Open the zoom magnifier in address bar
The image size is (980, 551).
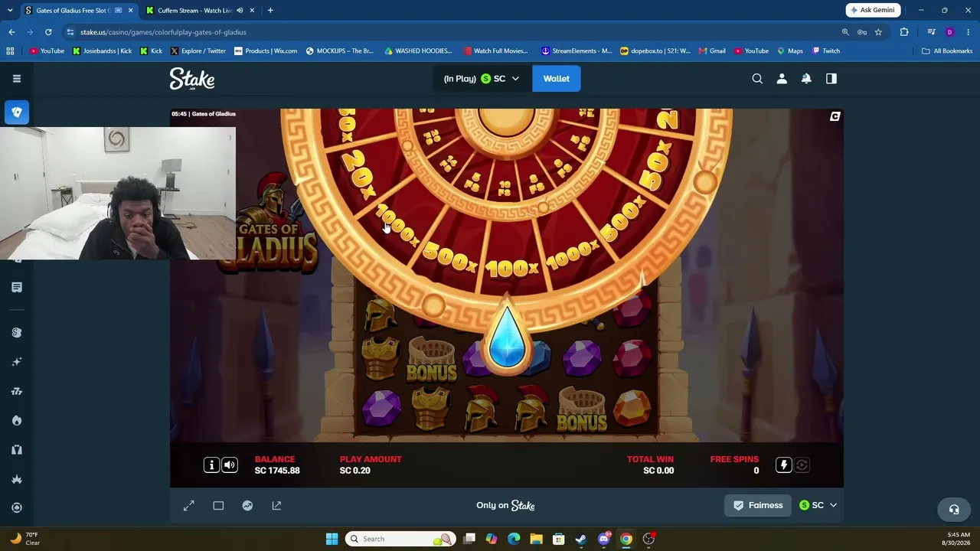pos(845,32)
